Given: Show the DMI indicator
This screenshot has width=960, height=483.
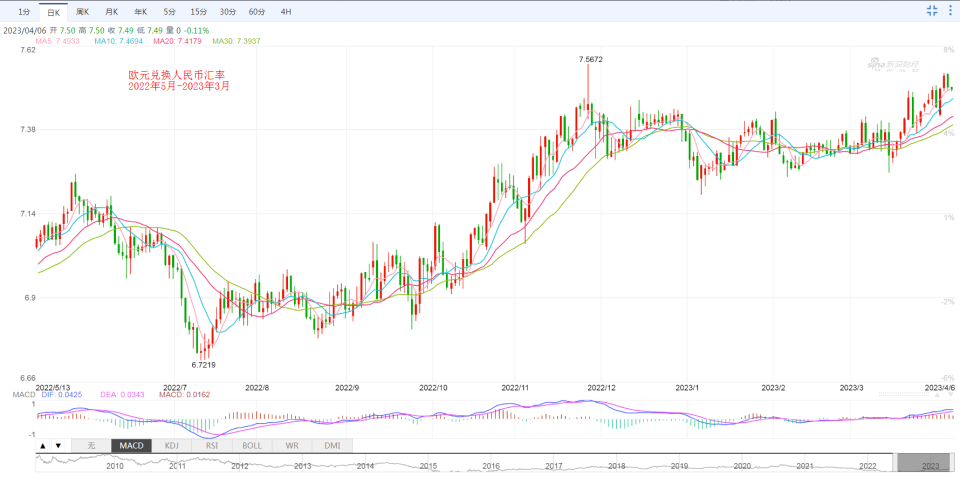Looking at the screenshot, I should [332, 445].
